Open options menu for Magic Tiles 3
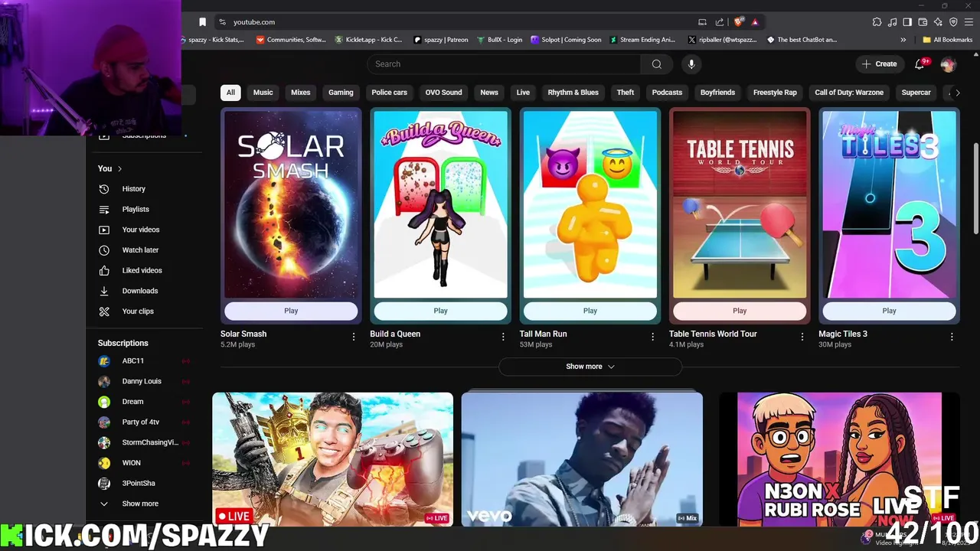Viewport: 980px width, 551px height. (x=952, y=337)
